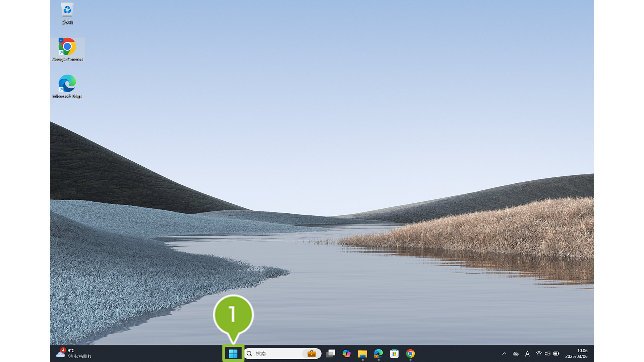Click the taskbar search box labeled 検索

click(283, 353)
